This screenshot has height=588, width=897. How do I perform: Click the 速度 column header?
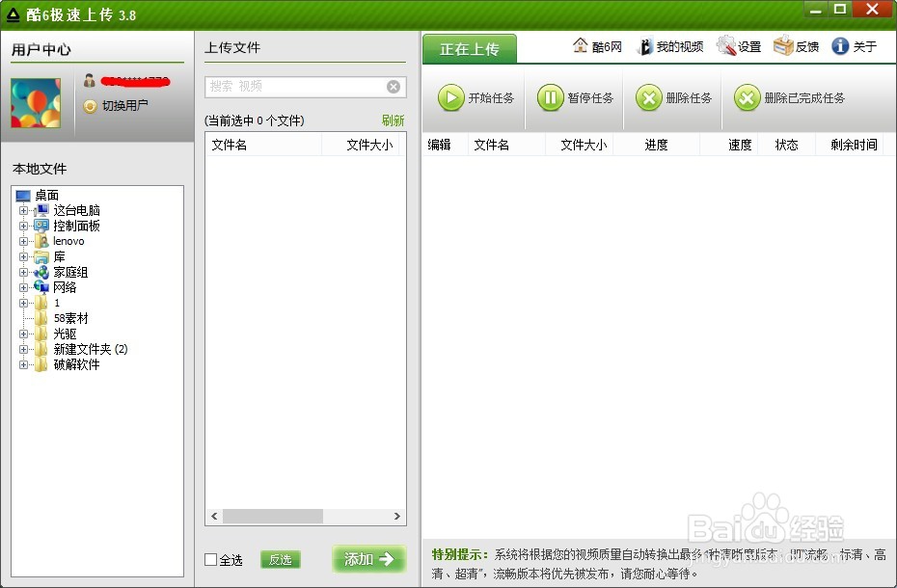[x=729, y=145]
